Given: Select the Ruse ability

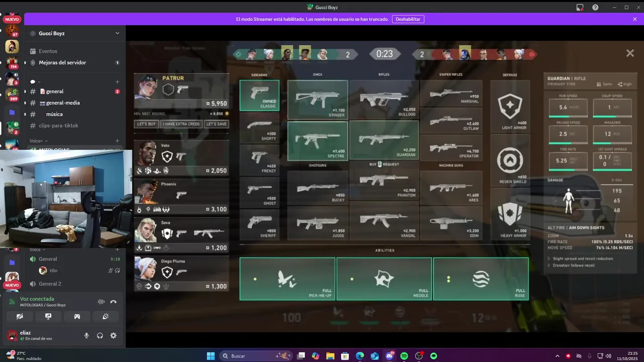Looking at the screenshot, I should point(480,279).
